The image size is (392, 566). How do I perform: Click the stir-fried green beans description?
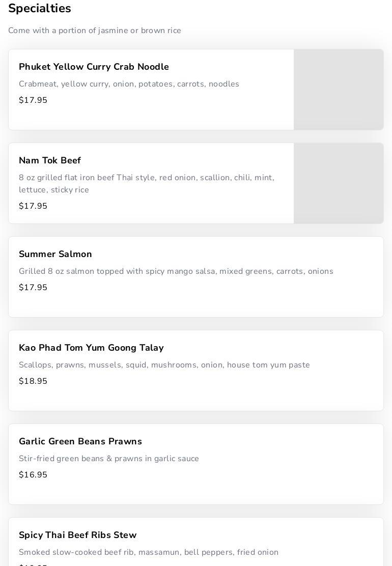pyautogui.click(x=109, y=459)
